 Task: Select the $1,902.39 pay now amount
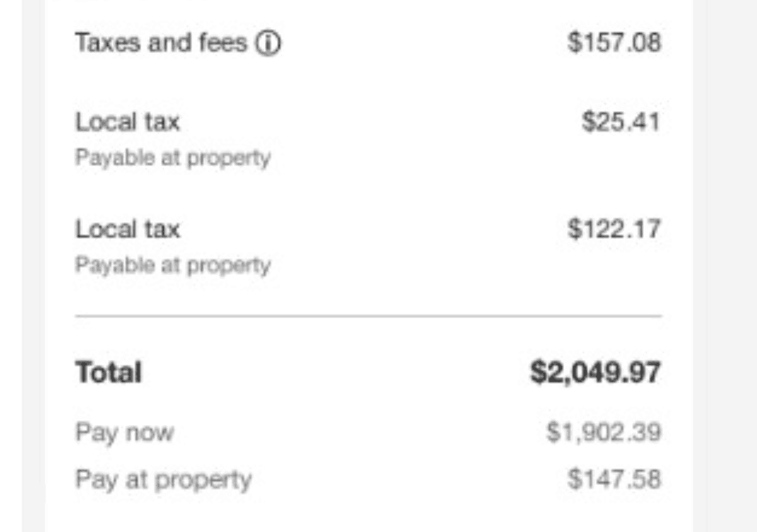point(603,433)
